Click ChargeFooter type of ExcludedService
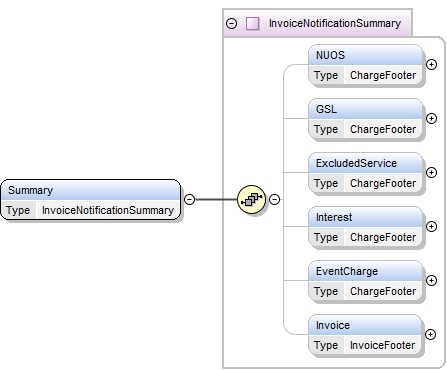This screenshot has height=370, width=447. tap(383, 183)
